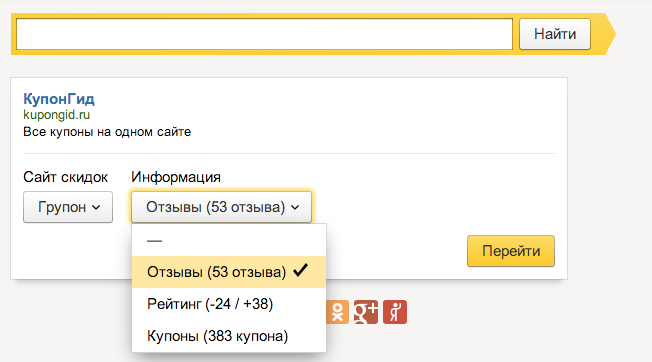
Task: Click the yellow Перейти button
Action: pyautogui.click(x=511, y=251)
